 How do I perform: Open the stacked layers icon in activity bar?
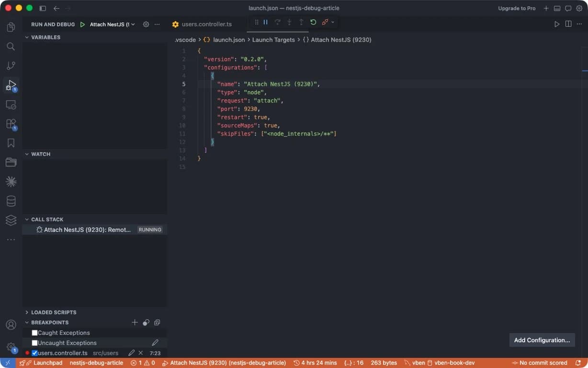tap(11, 220)
